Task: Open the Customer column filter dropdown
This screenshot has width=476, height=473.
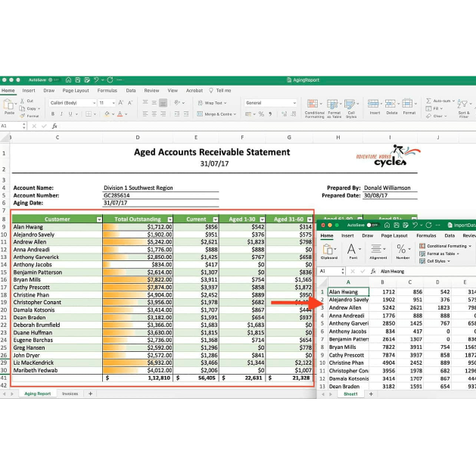Action: pyautogui.click(x=99, y=219)
